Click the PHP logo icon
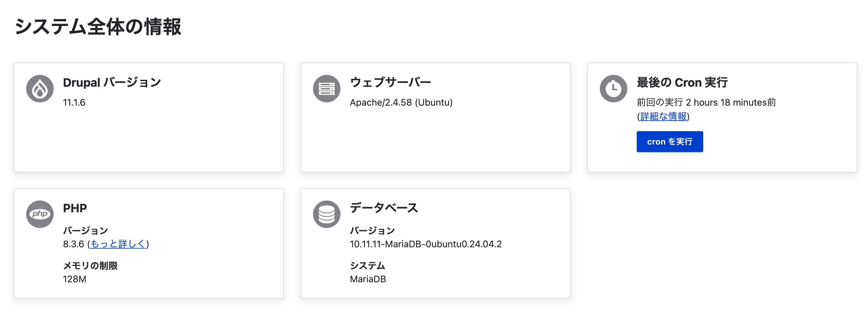The height and width of the screenshot is (314, 868). [40, 214]
